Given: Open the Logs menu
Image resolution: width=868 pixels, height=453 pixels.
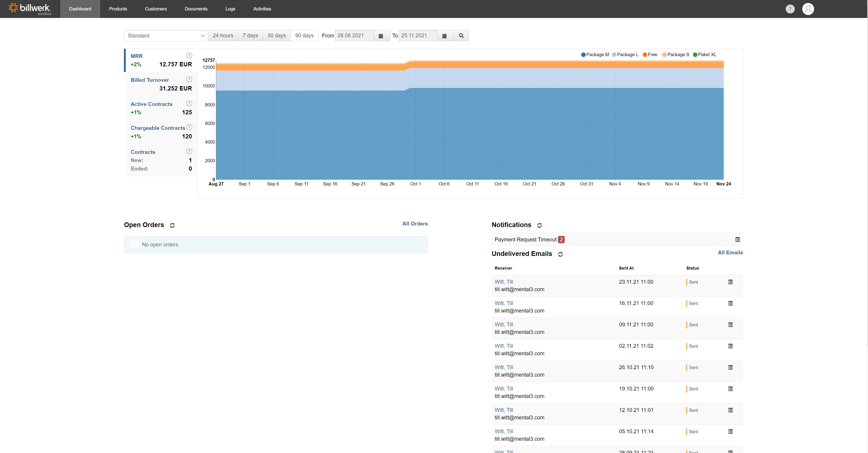Looking at the screenshot, I should point(231,9).
